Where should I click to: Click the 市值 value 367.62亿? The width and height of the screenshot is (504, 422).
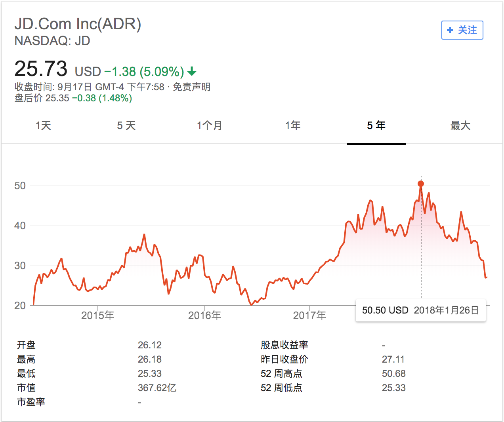[157, 388]
